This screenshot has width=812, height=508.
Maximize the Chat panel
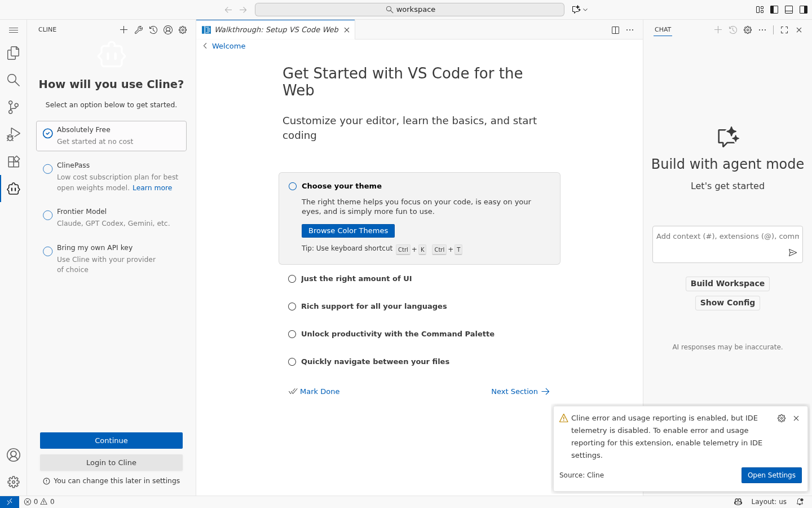tap(784, 30)
